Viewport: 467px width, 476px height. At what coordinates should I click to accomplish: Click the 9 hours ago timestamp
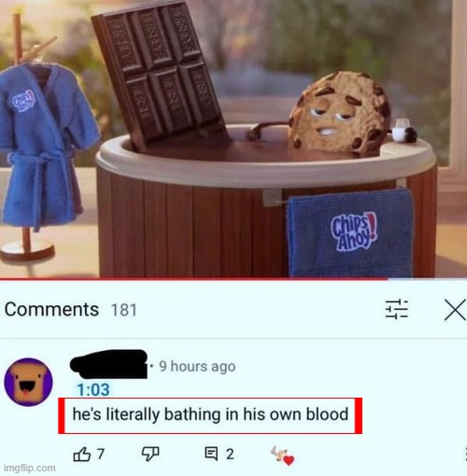[x=197, y=366]
